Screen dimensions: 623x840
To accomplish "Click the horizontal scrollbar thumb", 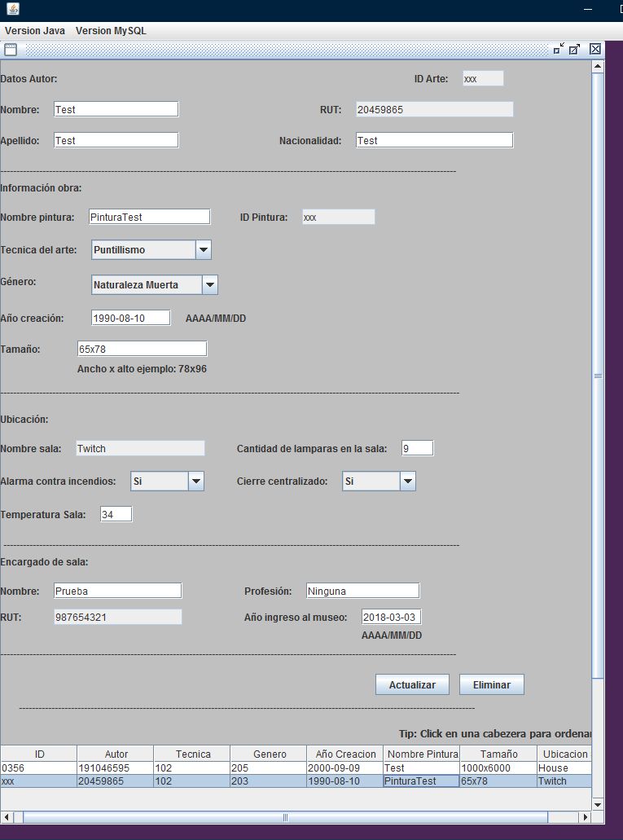I will 285,817.
